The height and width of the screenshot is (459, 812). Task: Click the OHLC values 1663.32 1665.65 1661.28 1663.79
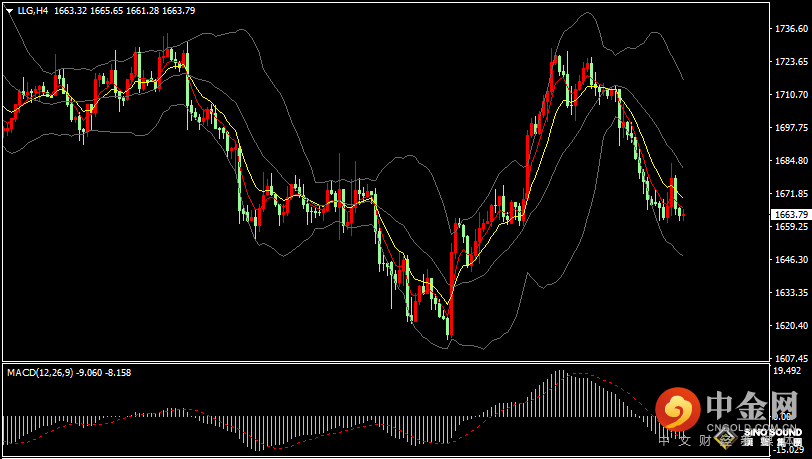(125, 10)
